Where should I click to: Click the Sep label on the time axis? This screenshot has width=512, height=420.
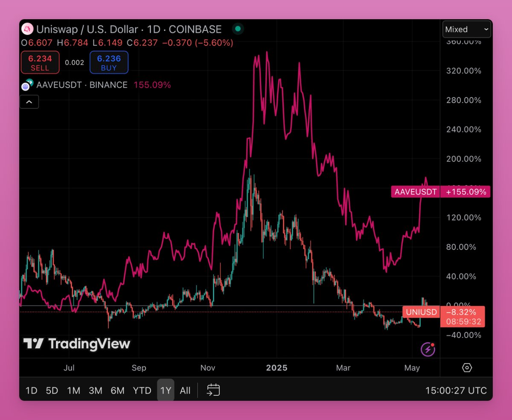[x=139, y=367]
